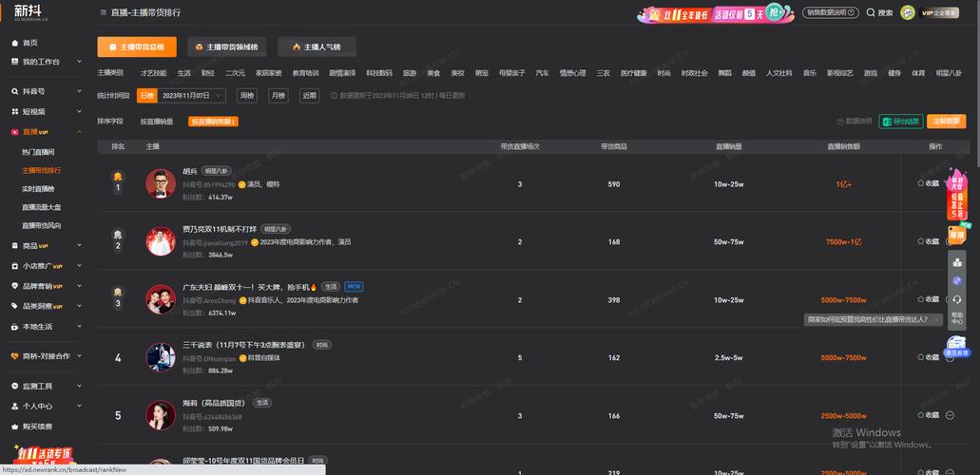The height and width of the screenshot is (475, 980).
Task: Click the 我的工作台 workspace icon
Action: (x=15, y=62)
